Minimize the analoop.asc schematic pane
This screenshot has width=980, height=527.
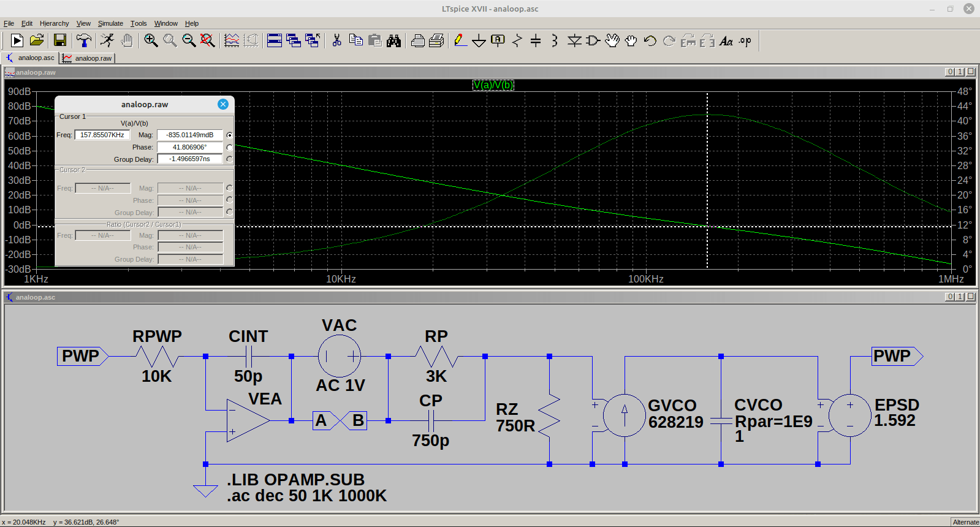950,297
